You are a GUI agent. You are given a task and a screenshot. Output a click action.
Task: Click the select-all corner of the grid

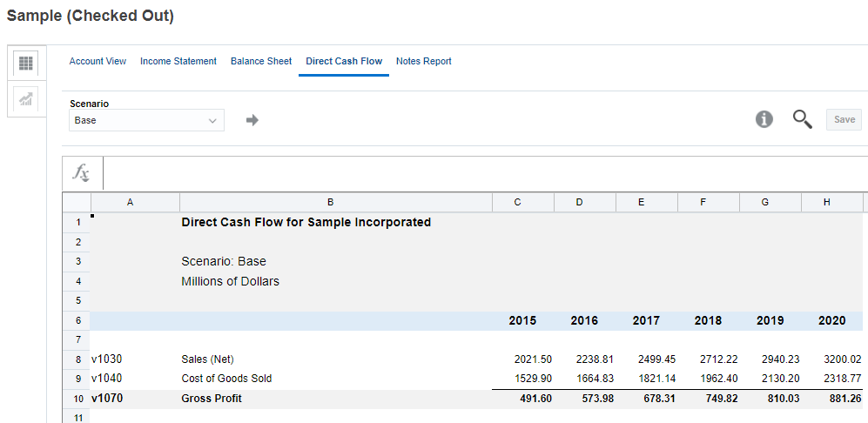pos(77,202)
